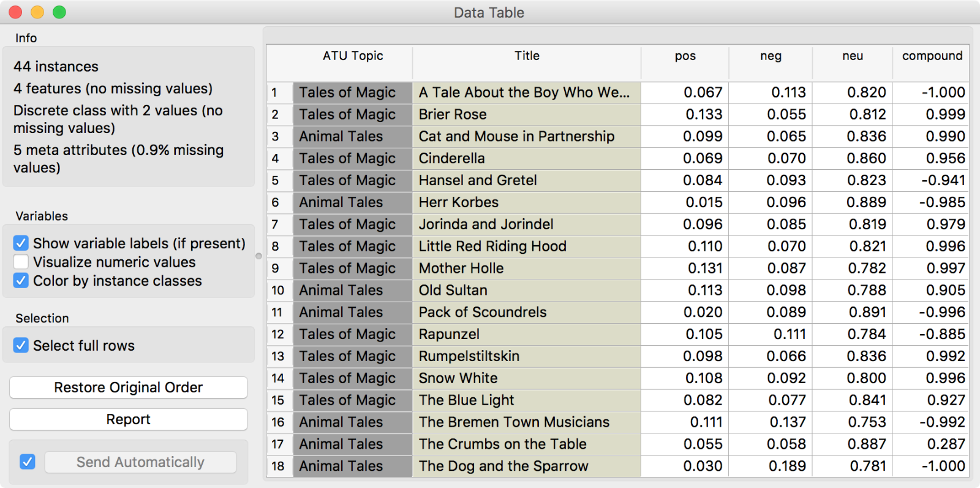Disable Color by instance classes

(21, 281)
